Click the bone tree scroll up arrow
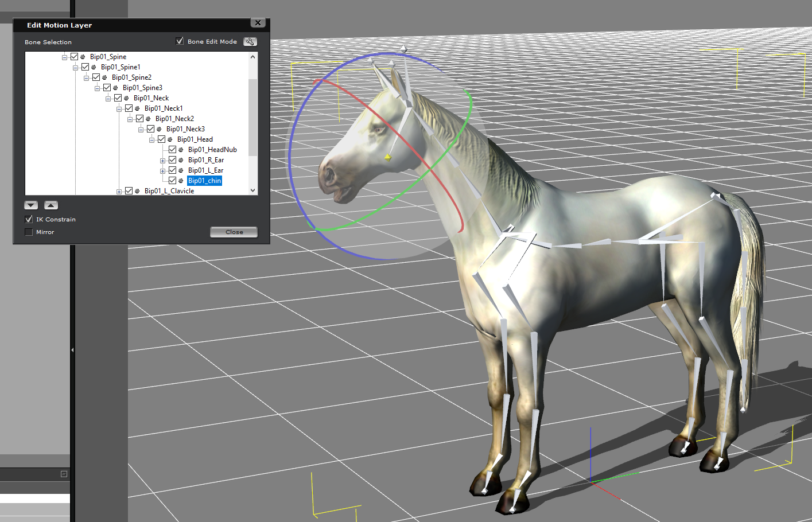This screenshot has width=812, height=522. (252, 57)
